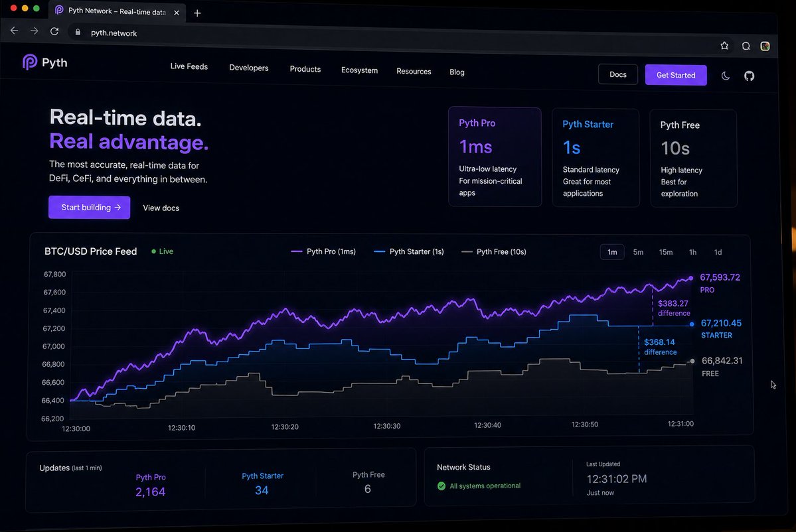Image resolution: width=796 pixels, height=532 pixels.
Task: Select the Pyth Starter 1s card
Action: 596,158
